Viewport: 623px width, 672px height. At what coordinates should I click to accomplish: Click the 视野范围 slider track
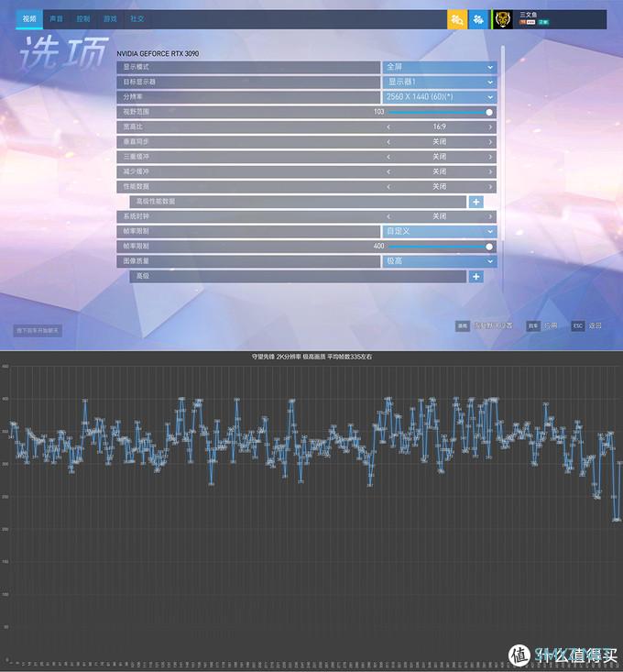(438, 112)
